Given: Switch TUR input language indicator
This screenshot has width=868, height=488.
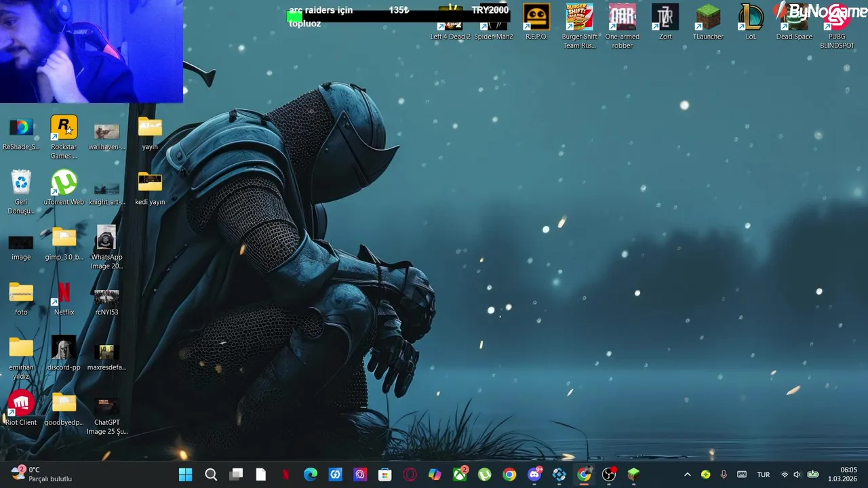Looking at the screenshot, I should 764,474.
